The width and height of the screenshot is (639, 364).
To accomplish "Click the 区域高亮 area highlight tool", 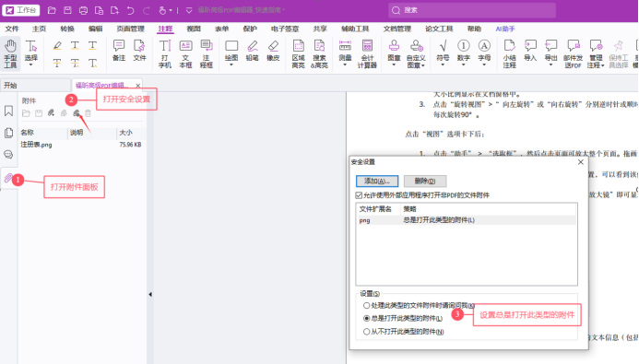I will pyautogui.click(x=299, y=53).
